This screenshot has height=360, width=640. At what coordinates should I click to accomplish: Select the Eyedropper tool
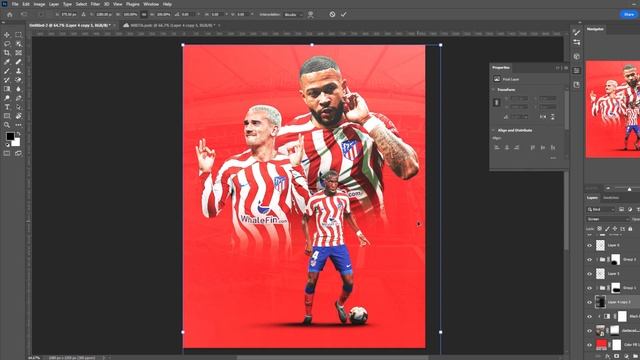(7, 62)
